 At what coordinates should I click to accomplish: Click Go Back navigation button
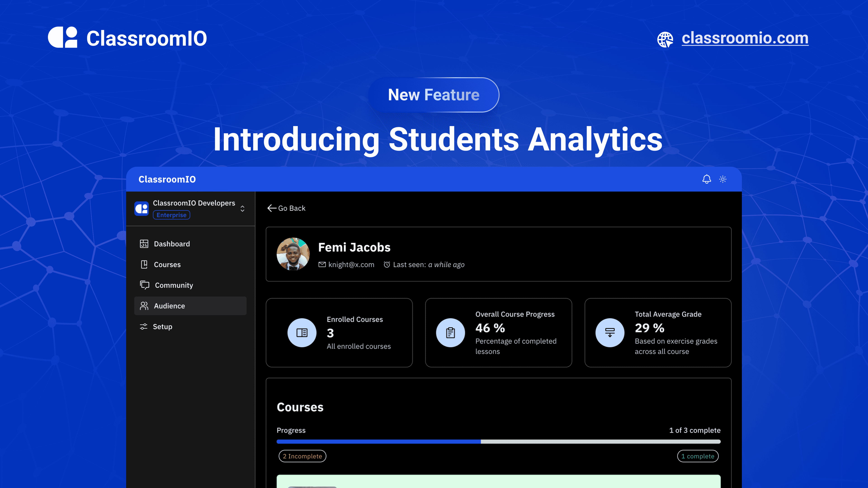[287, 207]
